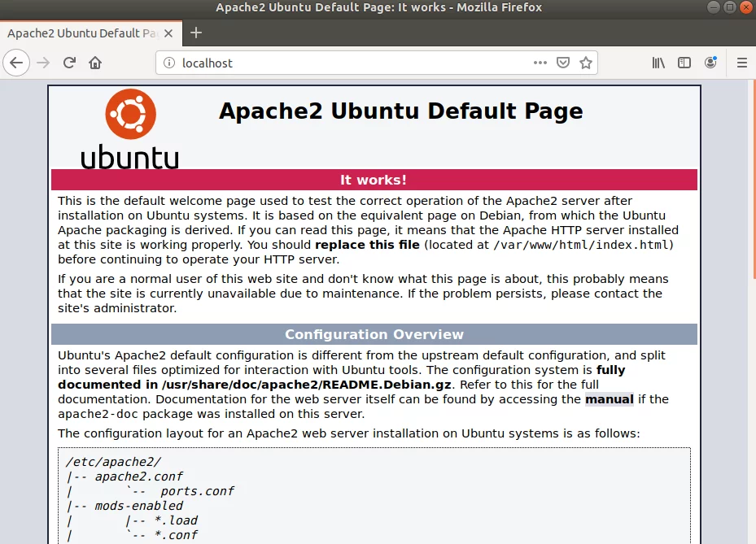Show the sidebars panel
The height and width of the screenshot is (544, 756).
click(x=684, y=63)
